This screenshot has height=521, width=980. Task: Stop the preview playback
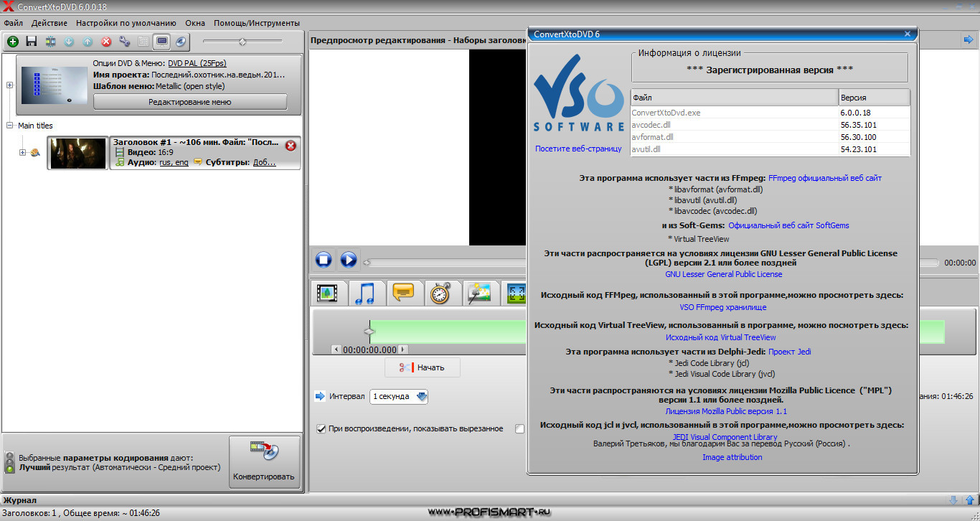[x=324, y=259]
